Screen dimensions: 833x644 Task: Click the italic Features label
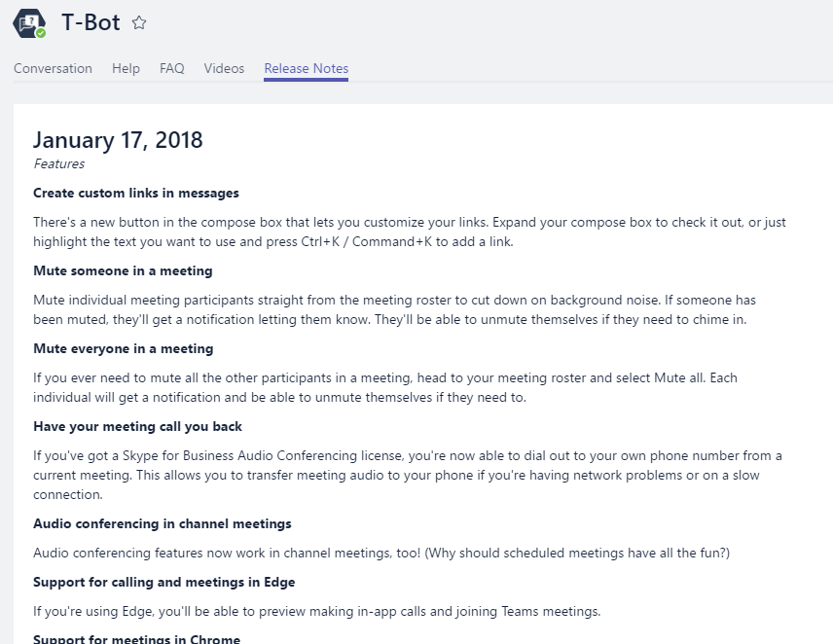coord(58,163)
